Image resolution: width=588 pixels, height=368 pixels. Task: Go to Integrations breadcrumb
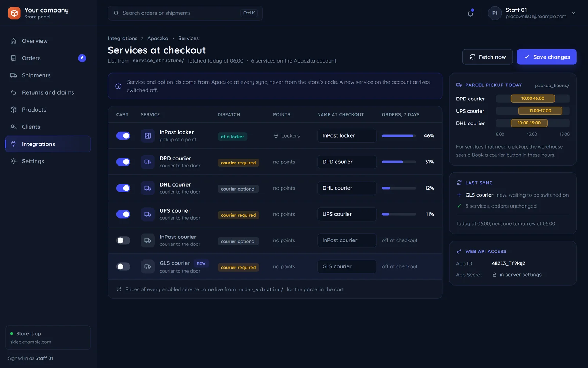coord(122,38)
